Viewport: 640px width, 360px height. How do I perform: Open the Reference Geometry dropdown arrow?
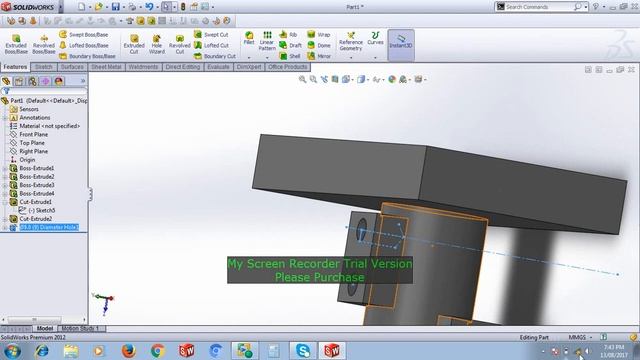[x=351, y=58]
